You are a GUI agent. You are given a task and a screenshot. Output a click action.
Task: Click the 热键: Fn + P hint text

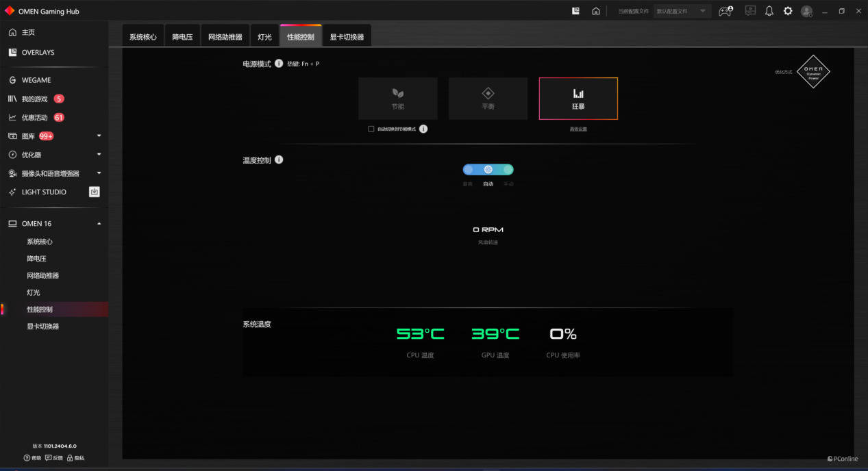pyautogui.click(x=303, y=64)
